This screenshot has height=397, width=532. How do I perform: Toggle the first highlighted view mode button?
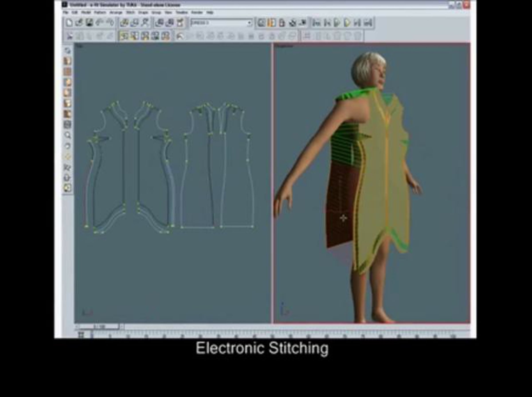tap(124, 36)
